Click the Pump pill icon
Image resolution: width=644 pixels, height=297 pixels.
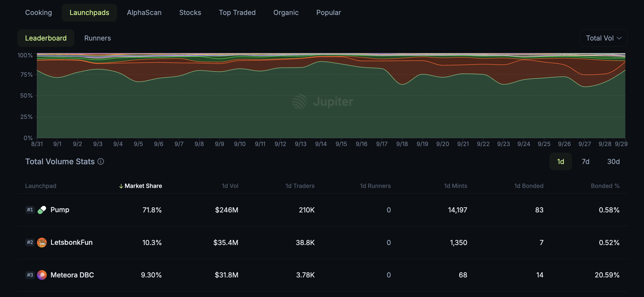pos(42,210)
